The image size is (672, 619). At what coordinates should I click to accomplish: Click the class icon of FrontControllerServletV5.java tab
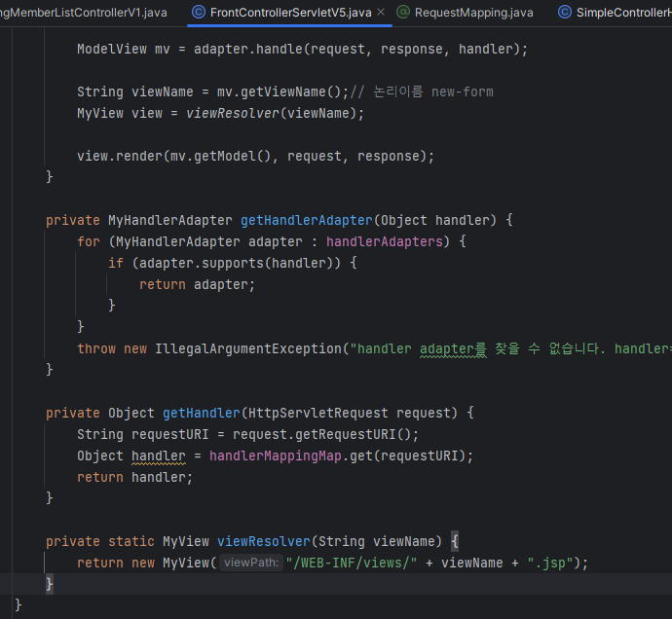[x=198, y=12]
